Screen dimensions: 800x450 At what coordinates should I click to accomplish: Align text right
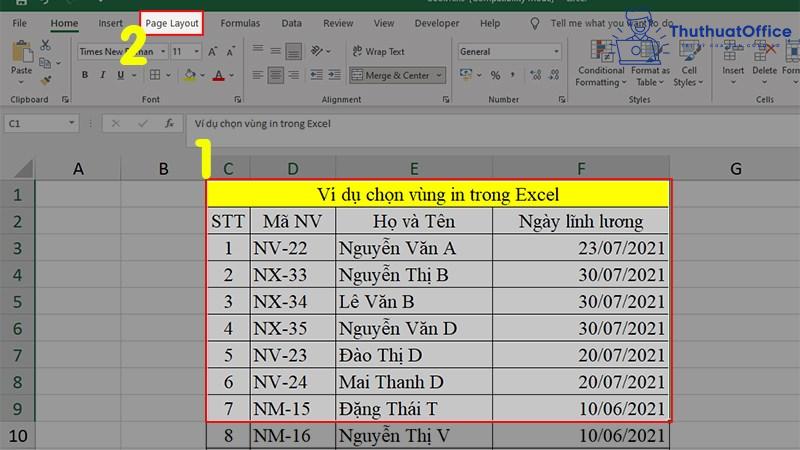pyautogui.click(x=294, y=75)
